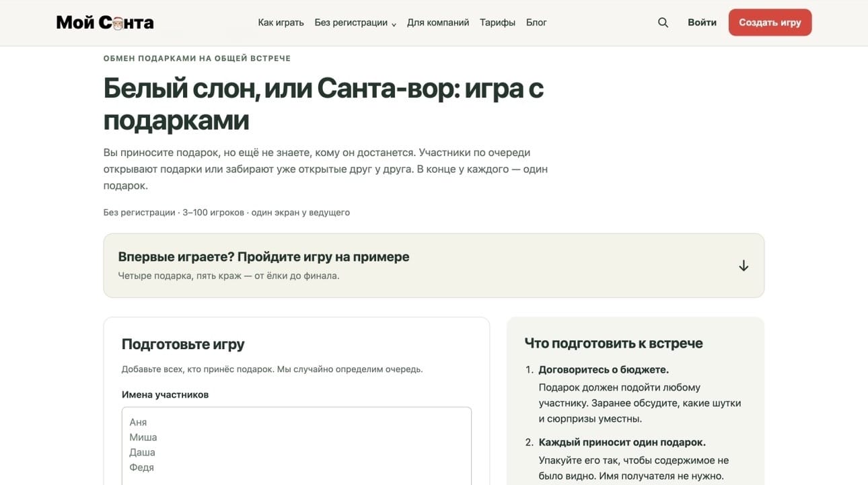Viewport: 868px width, 485px height.
Task: Click the heading Белый слон, или Санта-вор
Action: click(x=323, y=104)
